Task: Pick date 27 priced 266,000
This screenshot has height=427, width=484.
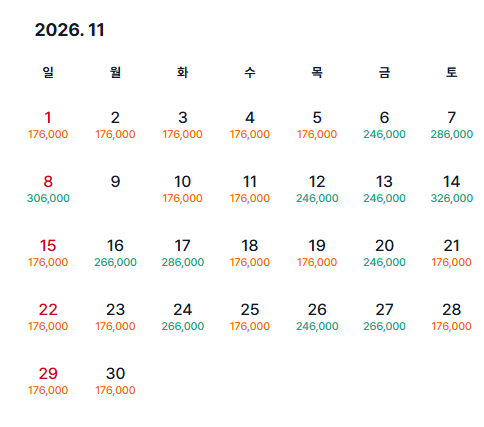Action: [384, 317]
